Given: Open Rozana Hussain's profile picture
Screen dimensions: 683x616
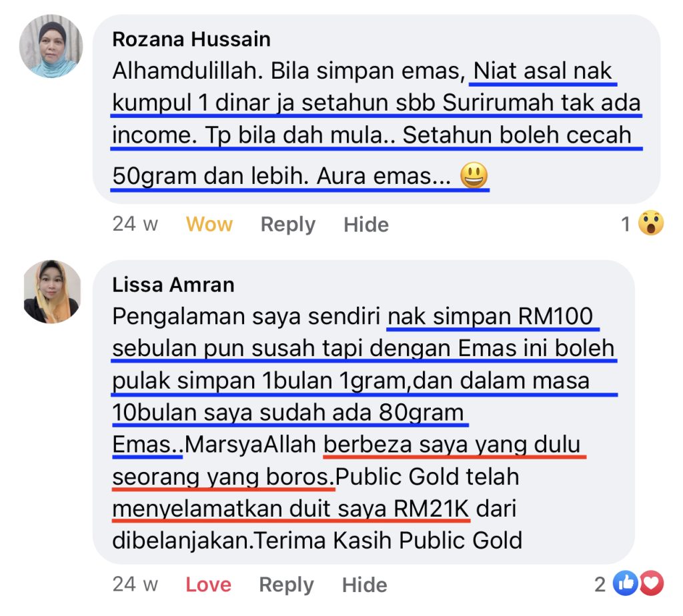Looking at the screenshot, I should click(x=51, y=46).
